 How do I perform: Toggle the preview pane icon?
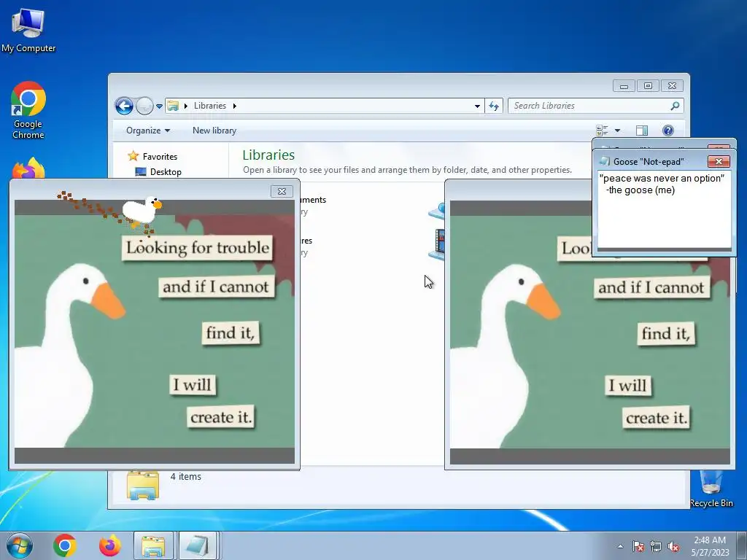642,131
